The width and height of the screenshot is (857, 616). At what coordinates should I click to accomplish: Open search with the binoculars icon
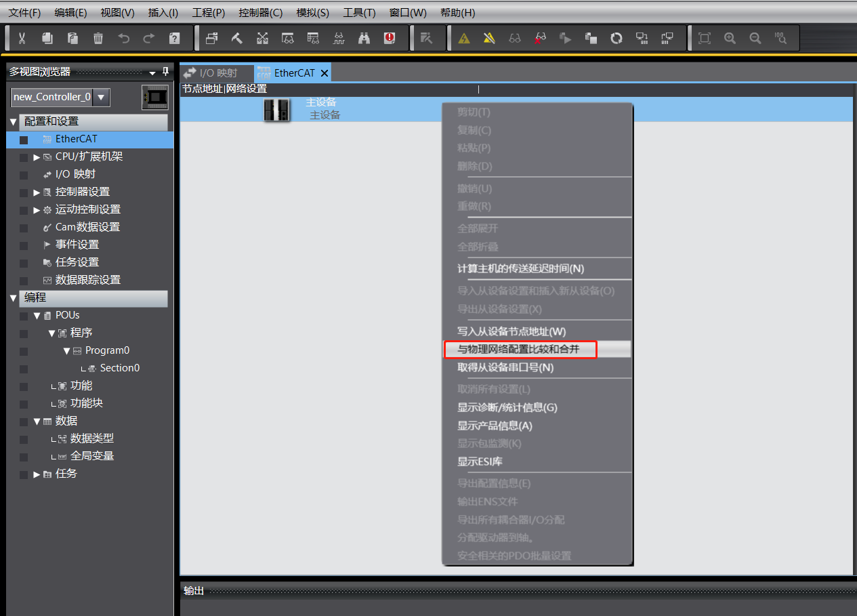coord(364,38)
